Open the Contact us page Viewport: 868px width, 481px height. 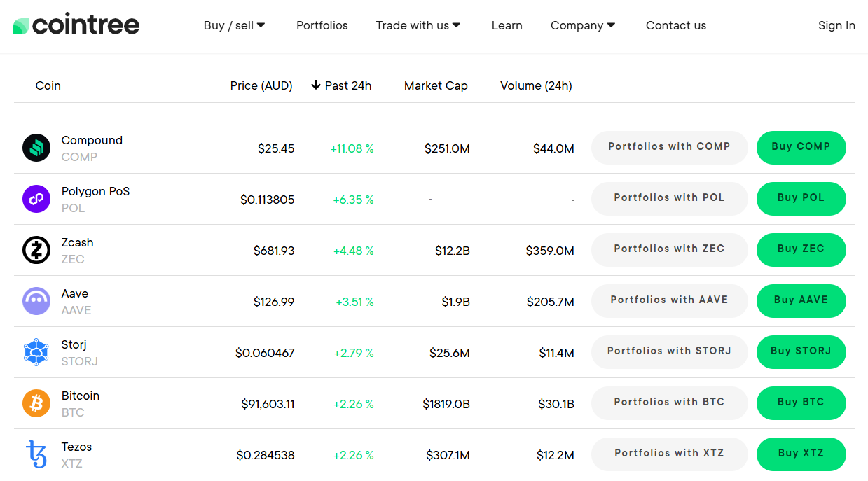pyautogui.click(x=676, y=25)
